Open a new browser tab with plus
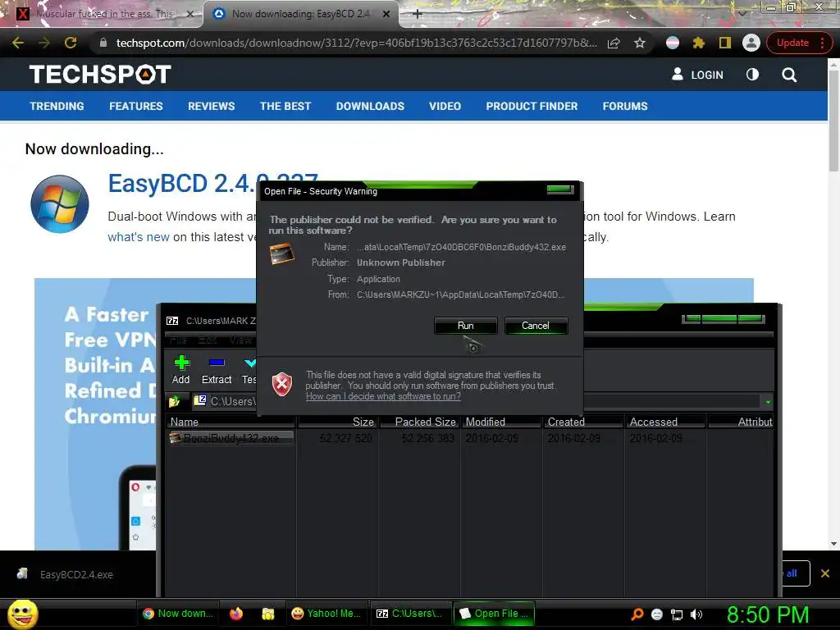Screen dimensions: 840x630 pyautogui.click(x=418, y=14)
